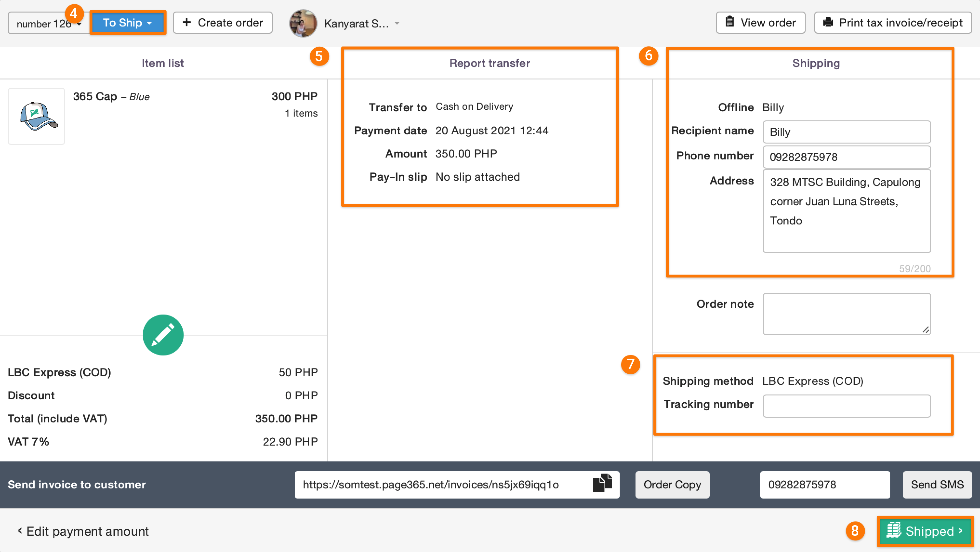Viewport: 980px width, 552px height.
Task: Click the 365 Cap product thumbnail
Action: click(x=37, y=116)
